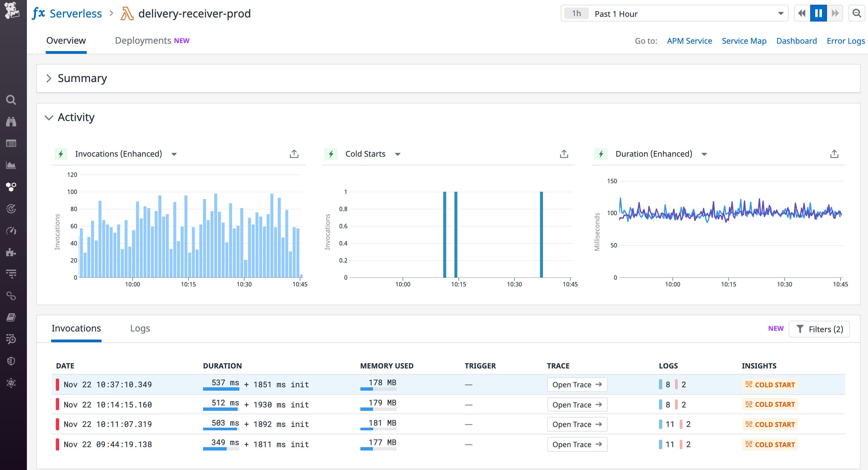Click the highlighted Serverless hexagons icon

(x=11, y=187)
